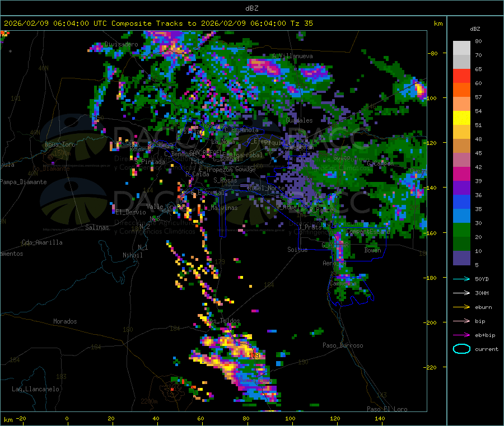The width and height of the screenshot is (504, 426).
Task: Click the Morados map label
Action: [65, 321]
